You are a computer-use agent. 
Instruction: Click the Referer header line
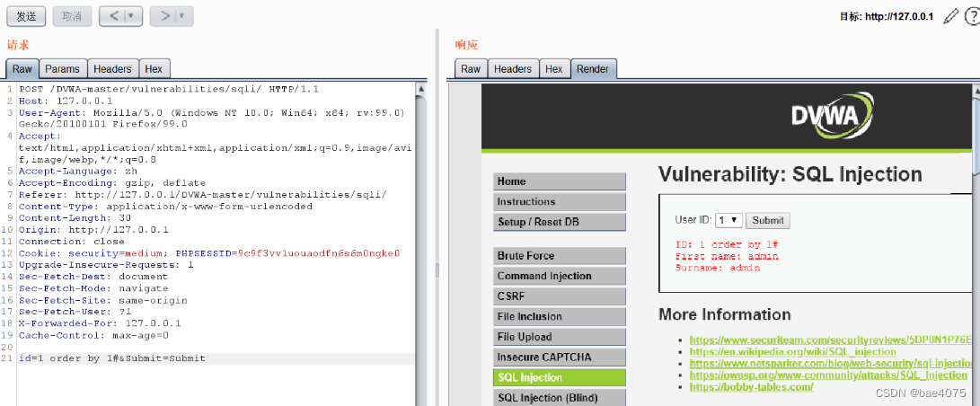tap(202, 195)
